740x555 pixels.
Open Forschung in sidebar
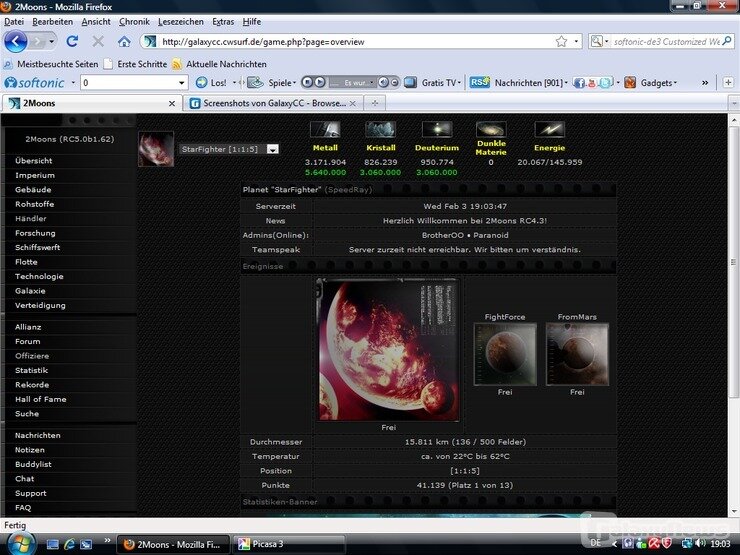[35, 233]
